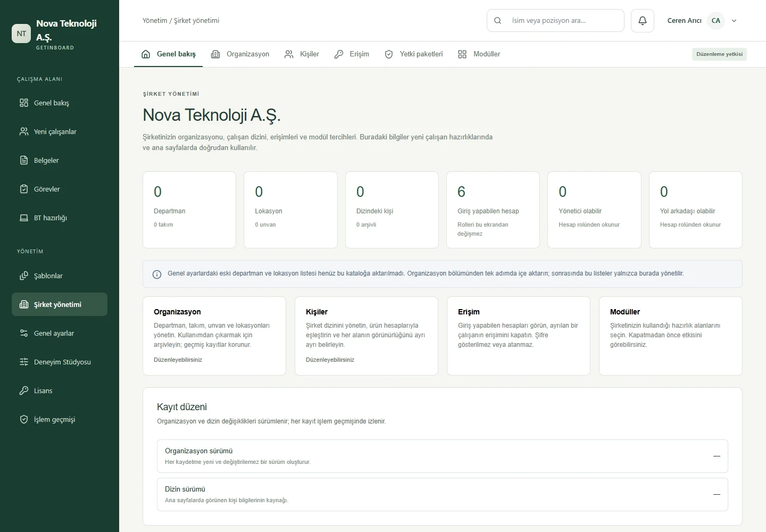Image resolution: width=766 pixels, height=532 pixels.
Task: Click the Görevler clipboard icon
Action: pos(24,189)
